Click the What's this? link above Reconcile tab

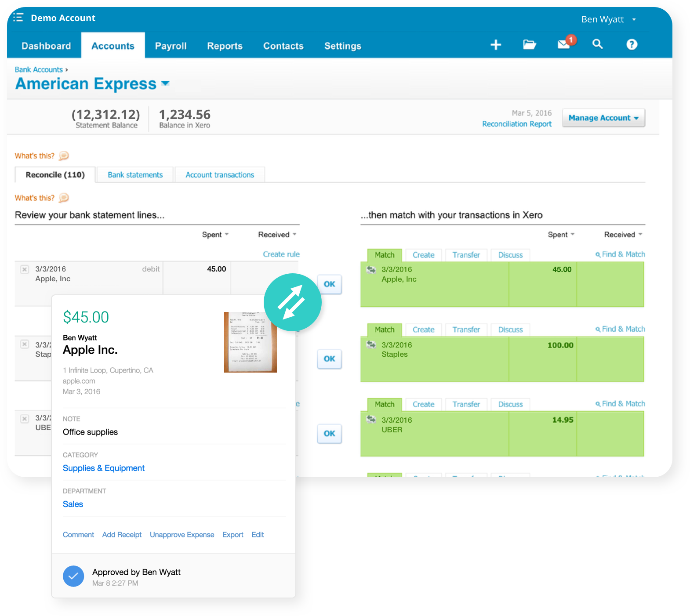(x=34, y=156)
